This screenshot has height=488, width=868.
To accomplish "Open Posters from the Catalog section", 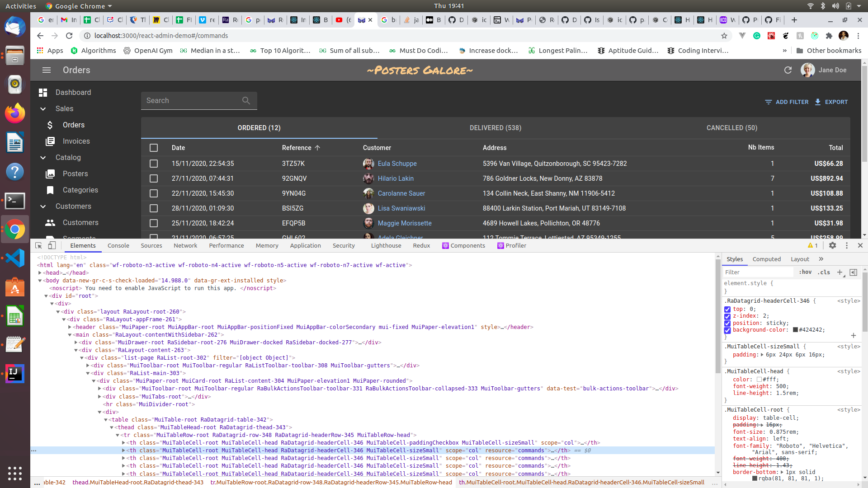I will point(75,174).
